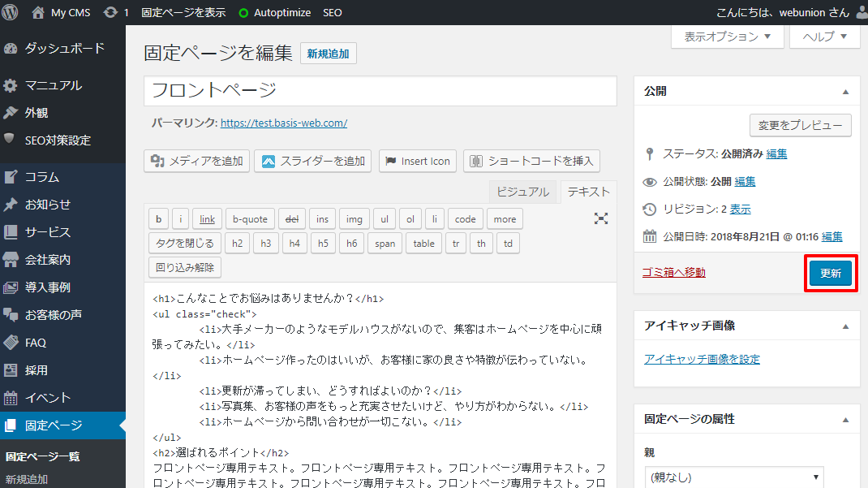Click ショートコードを挿入 button
Screen dimensions: 868x488
coord(531,162)
